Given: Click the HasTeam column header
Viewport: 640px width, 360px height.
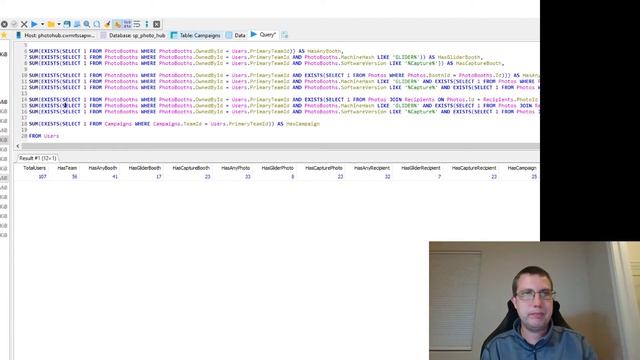Looking at the screenshot, I should (x=67, y=168).
